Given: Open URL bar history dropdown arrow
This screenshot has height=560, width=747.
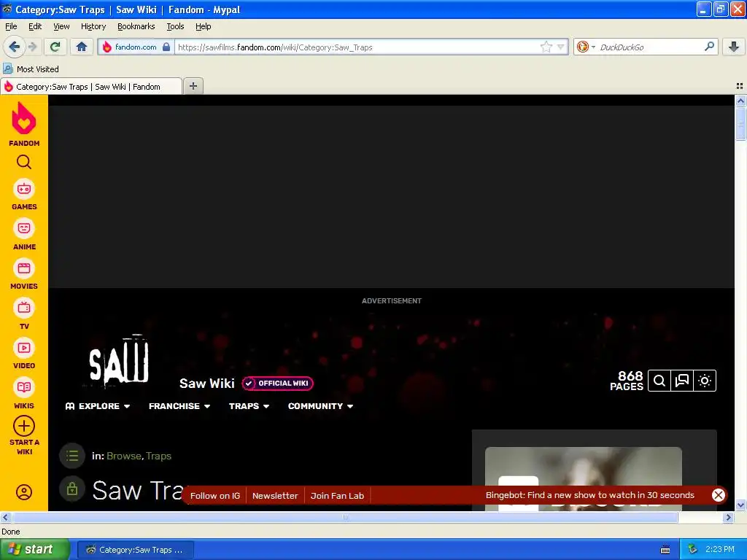Looking at the screenshot, I should pyautogui.click(x=561, y=47).
